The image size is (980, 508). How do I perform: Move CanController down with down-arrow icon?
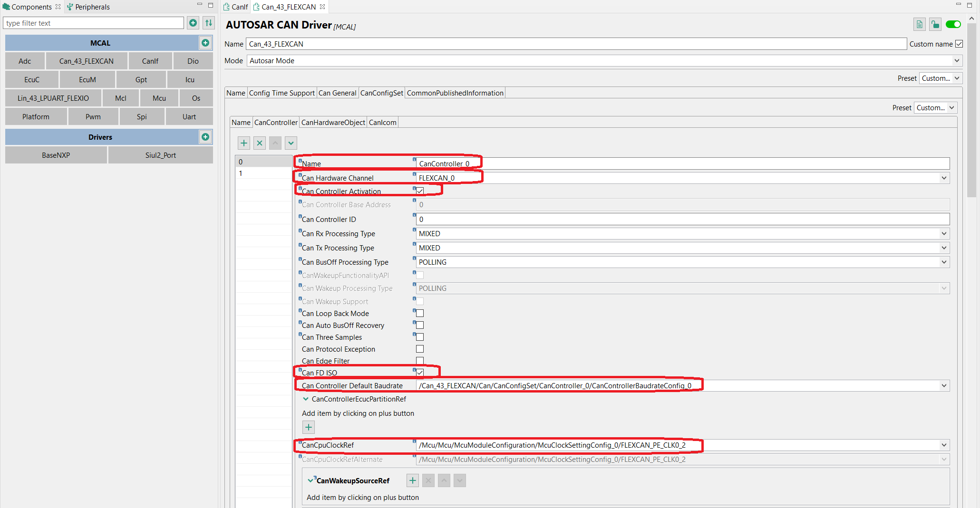click(291, 143)
